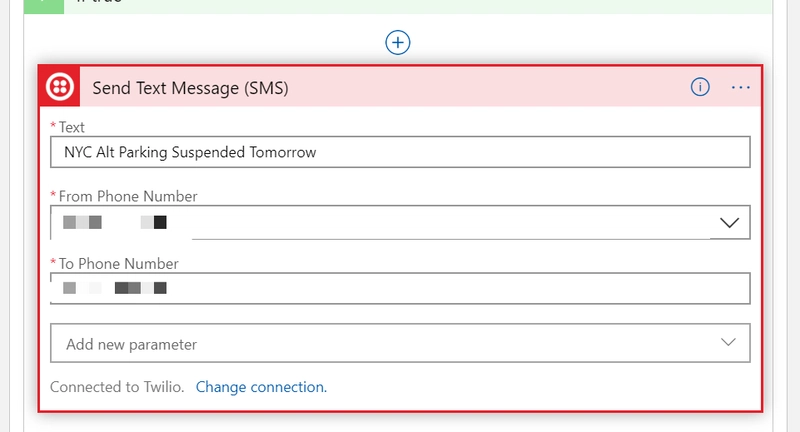Click the To Phone Number label
The image size is (800, 432).
[118, 264]
